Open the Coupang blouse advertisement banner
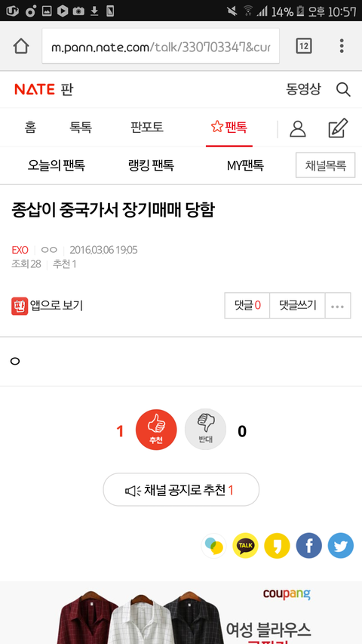The width and height of the screenshot is (362, 644). tap(181, 613)
